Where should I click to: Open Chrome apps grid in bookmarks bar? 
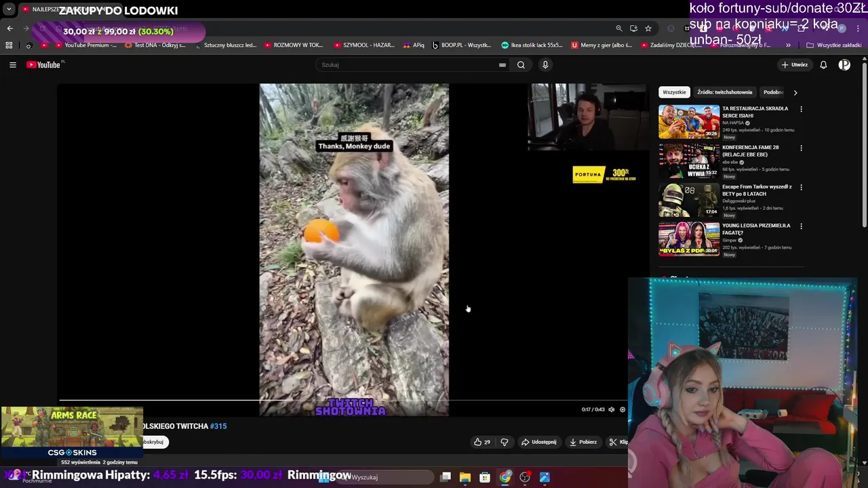point(9,45)
